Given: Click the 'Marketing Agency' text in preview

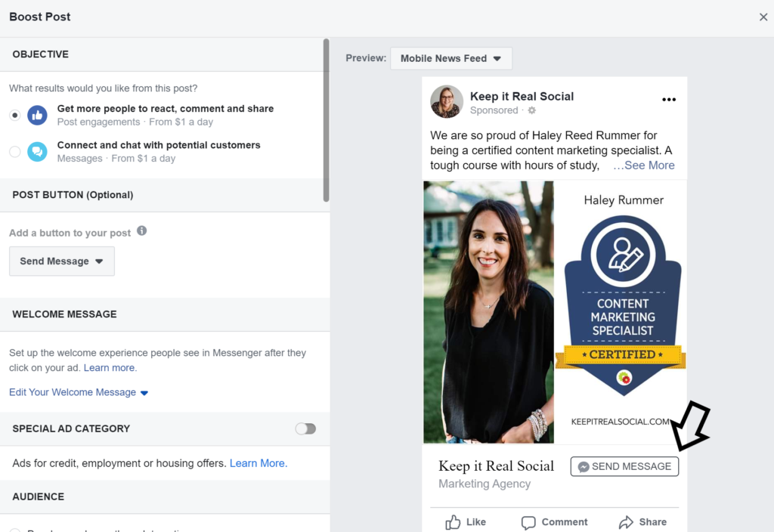Looking at the screenshot, I should pyautogui.click(x=485, y=484).
